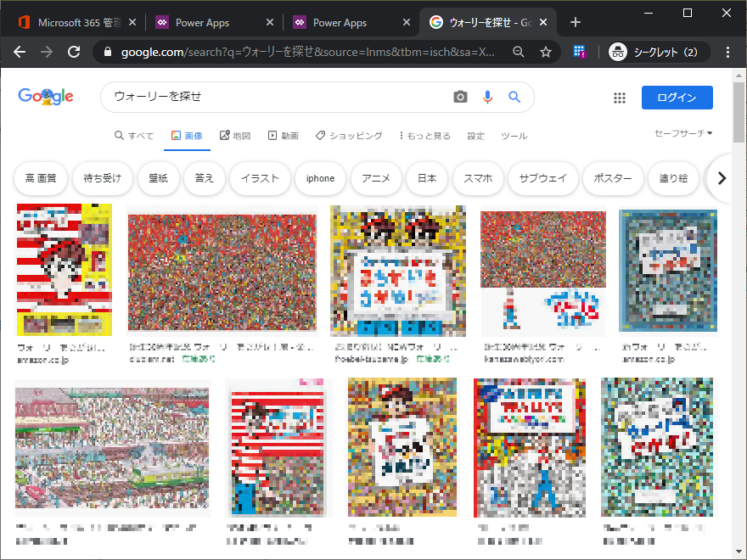Open the bottom-right teal book cover image
Image resolution: width=747 pixels, height=560 pixels.
click(x=657, y=447)
